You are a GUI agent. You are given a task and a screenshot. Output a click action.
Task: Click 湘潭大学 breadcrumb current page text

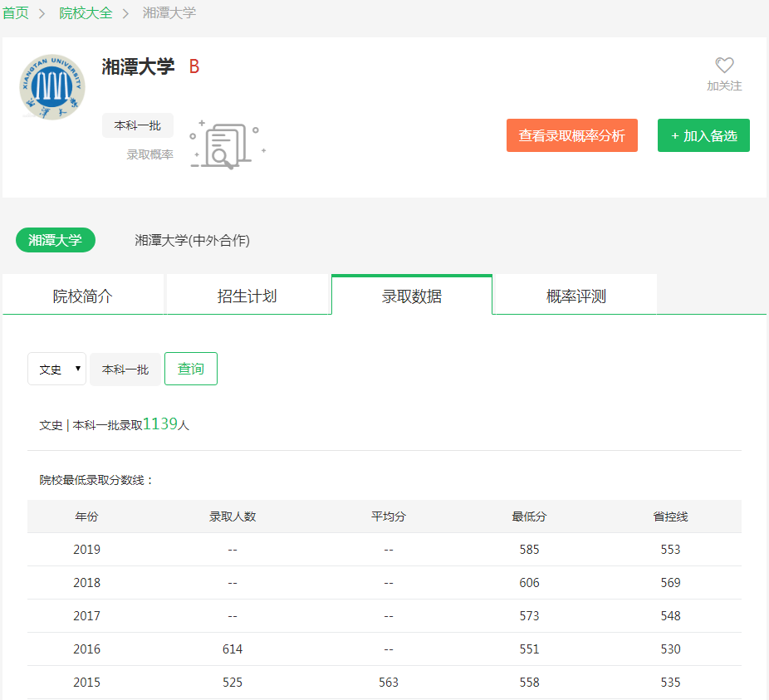coord(169,12)
